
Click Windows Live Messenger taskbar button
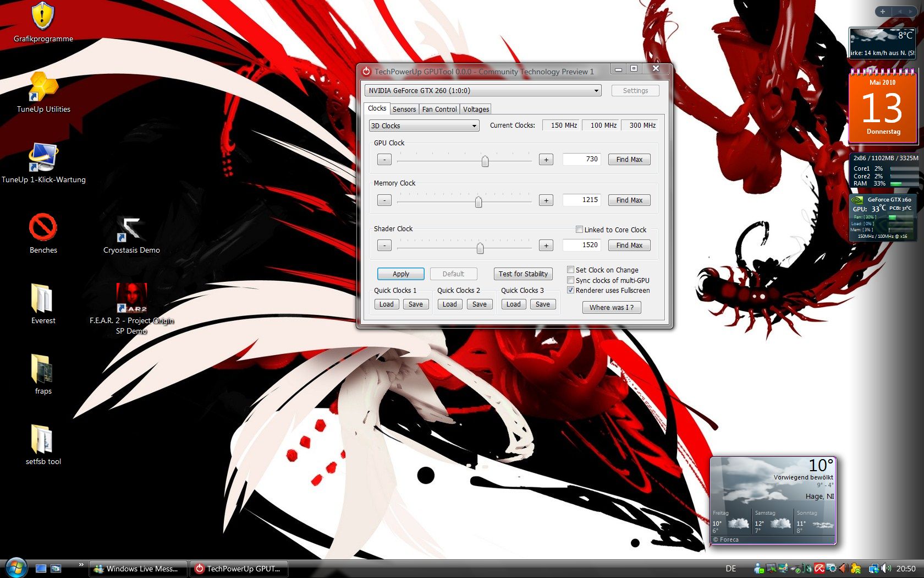click(x=138, y=569)
